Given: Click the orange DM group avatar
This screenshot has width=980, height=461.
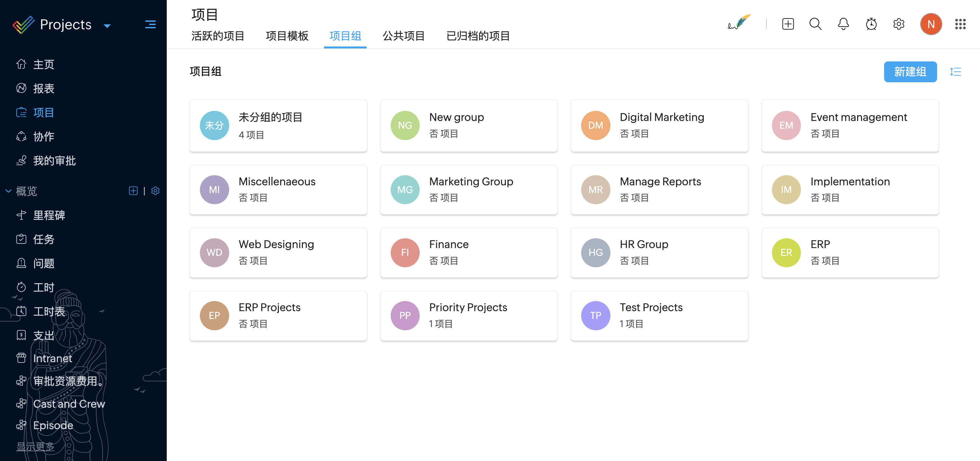Looking at the screenshot, I should point(595,125).
